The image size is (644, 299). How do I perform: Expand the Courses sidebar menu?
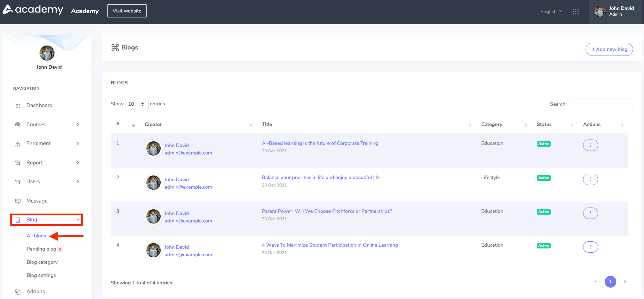click(x=46, y=125)
